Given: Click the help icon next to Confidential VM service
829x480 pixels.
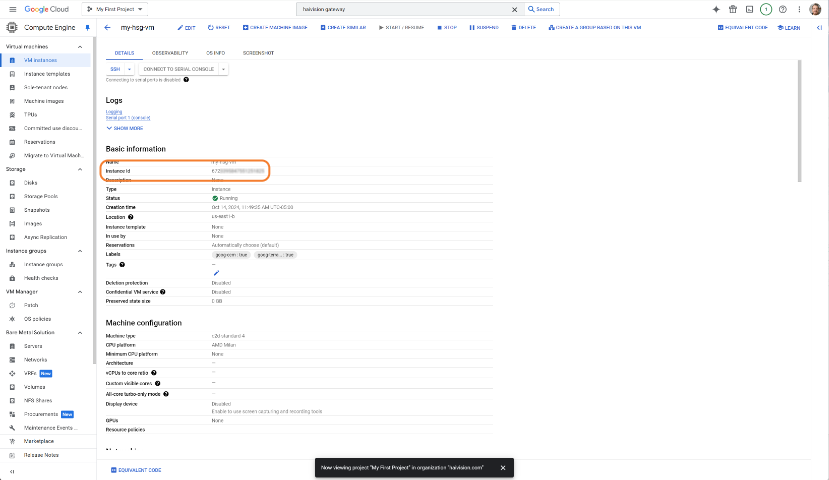Looking at the screenshot, I should point(163,292).
